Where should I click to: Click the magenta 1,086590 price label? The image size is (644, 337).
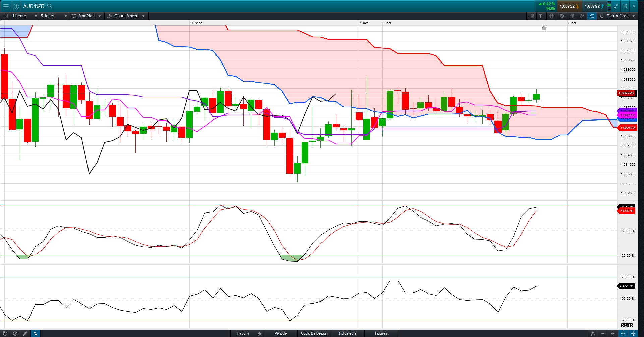627,115
